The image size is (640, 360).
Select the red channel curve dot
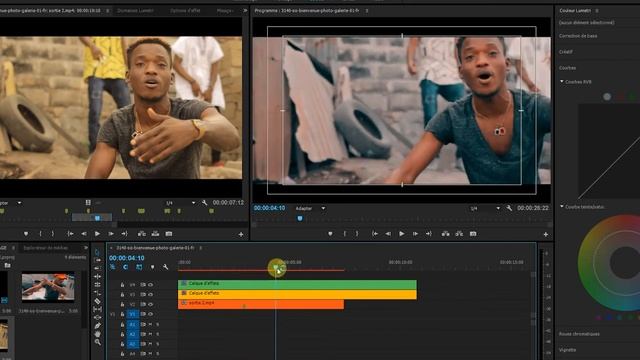(x=621, y=97)
